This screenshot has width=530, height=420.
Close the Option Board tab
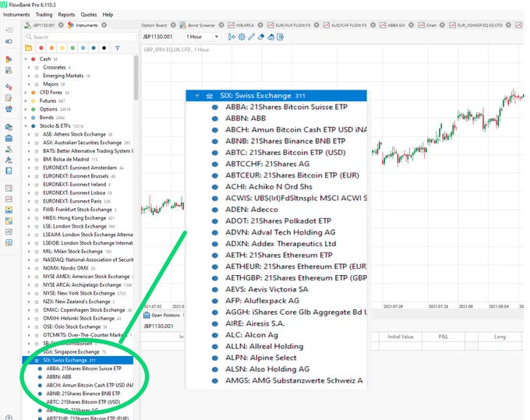(x=173, y=25)
